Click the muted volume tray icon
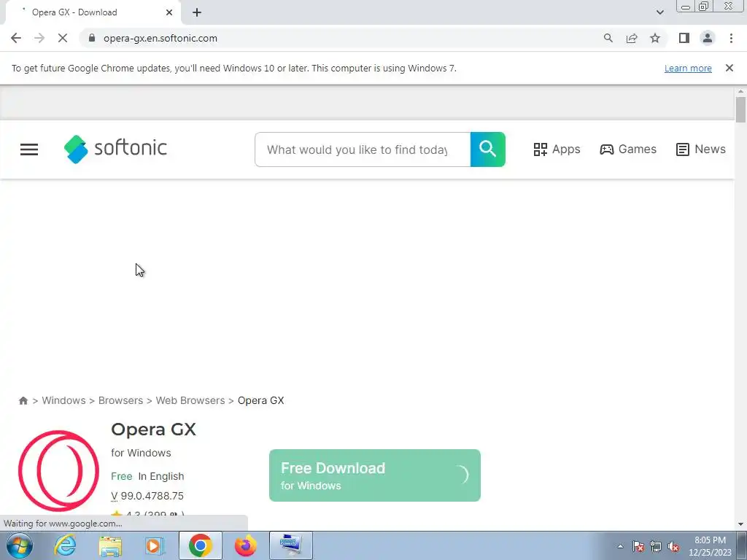This screenshot has width=747, height=560. tap(673, 546)
